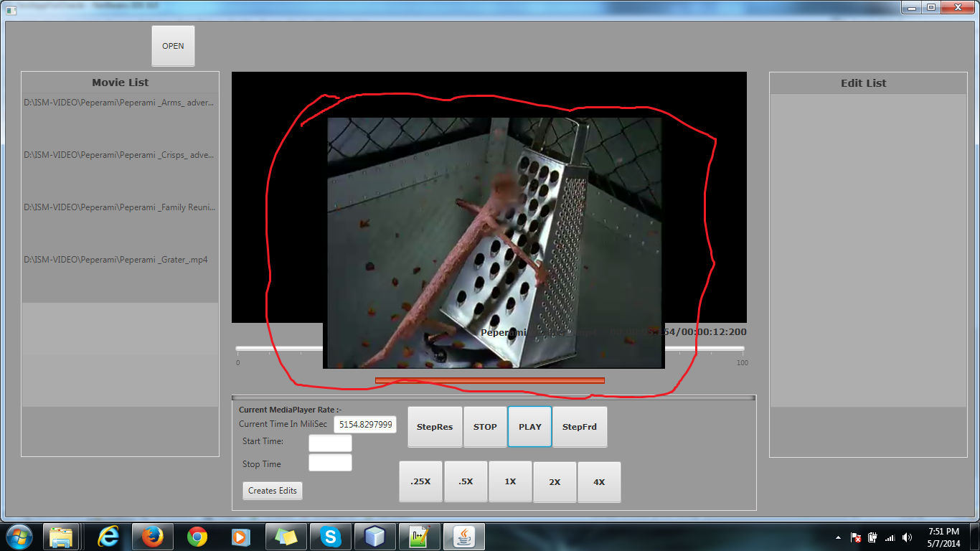Viewport: 980px width, 551px height.
Task: Open Google Chrome from the taskbar
Action: (x=197, y=537)
